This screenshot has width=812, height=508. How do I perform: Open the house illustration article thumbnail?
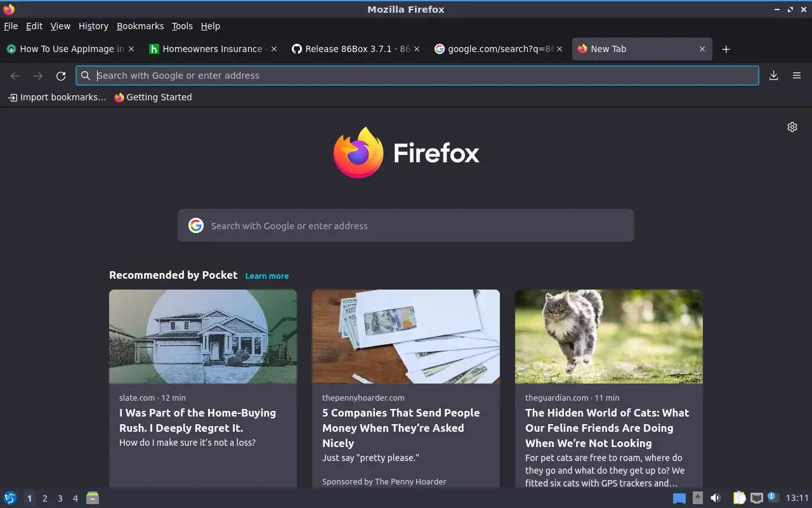tap(203, 337)
